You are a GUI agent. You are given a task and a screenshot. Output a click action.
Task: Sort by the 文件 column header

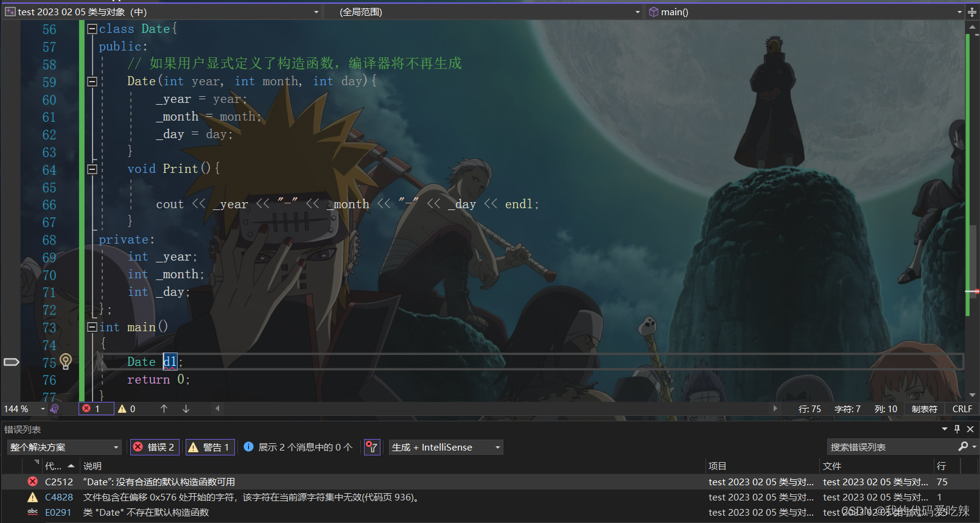point(877,466)
